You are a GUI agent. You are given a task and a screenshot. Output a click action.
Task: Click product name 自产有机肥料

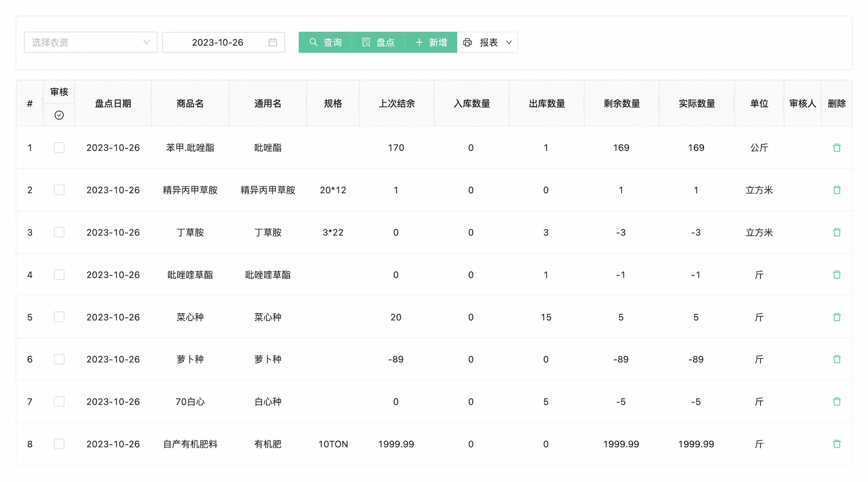(190, 444)
